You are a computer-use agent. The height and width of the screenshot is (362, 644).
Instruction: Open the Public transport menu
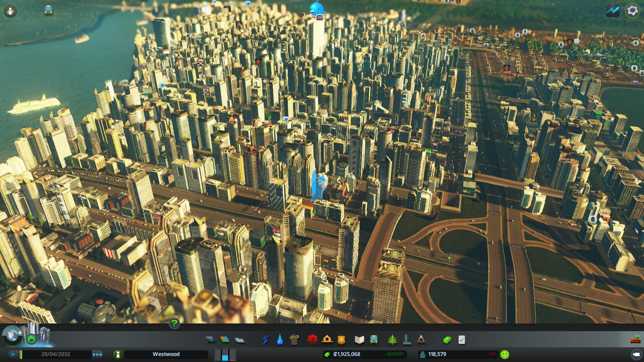374,340
